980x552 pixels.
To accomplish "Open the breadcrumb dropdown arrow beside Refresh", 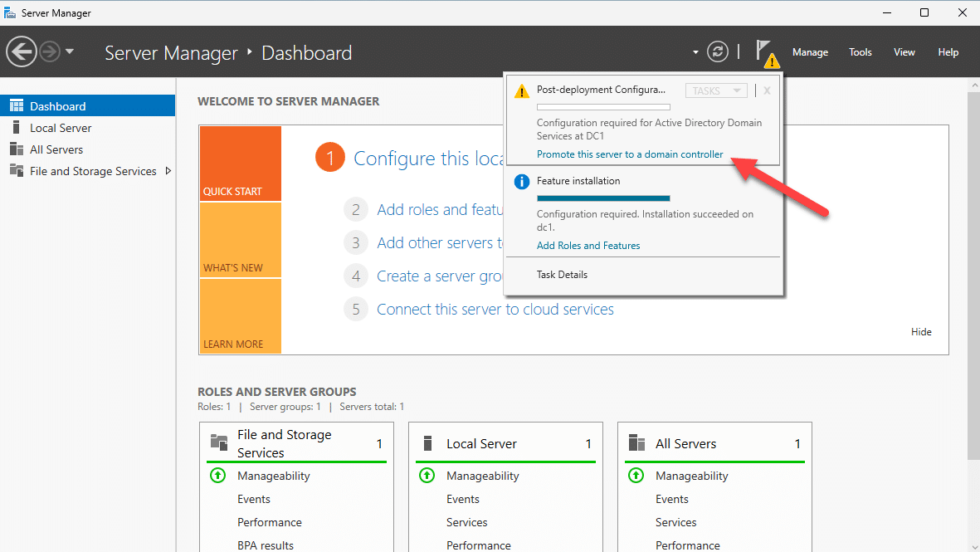I will [695, 51].
